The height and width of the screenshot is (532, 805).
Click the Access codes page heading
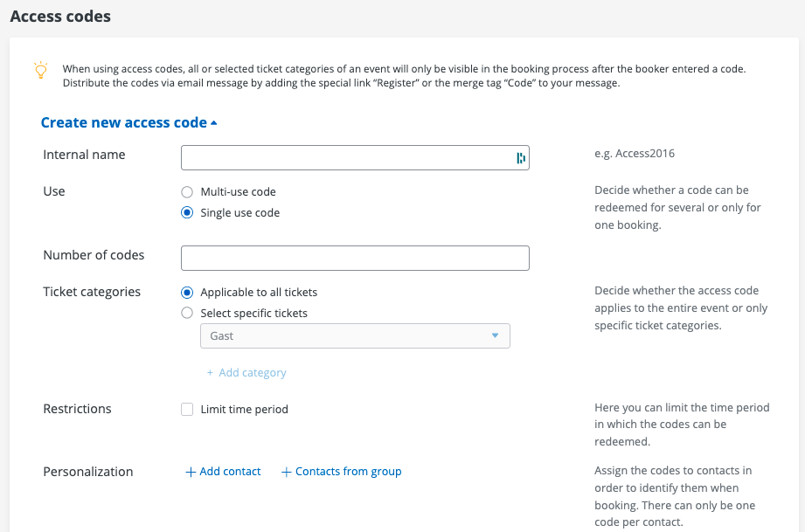point(60,17)
